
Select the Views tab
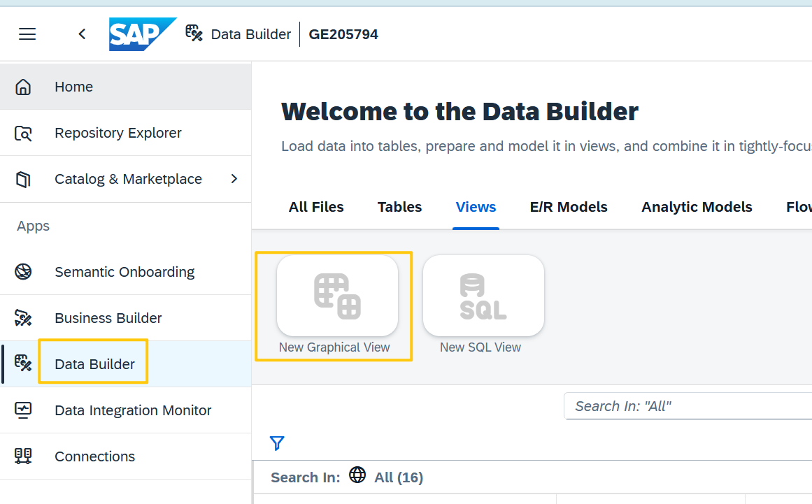point(476,207)
